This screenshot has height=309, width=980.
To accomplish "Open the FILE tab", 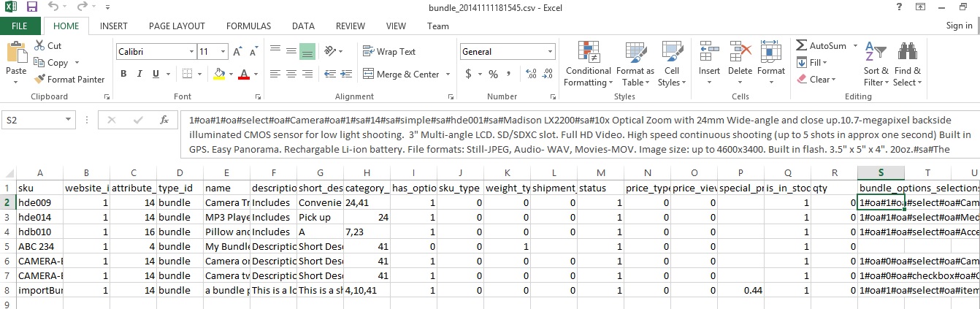I will (x=20, y=26).
